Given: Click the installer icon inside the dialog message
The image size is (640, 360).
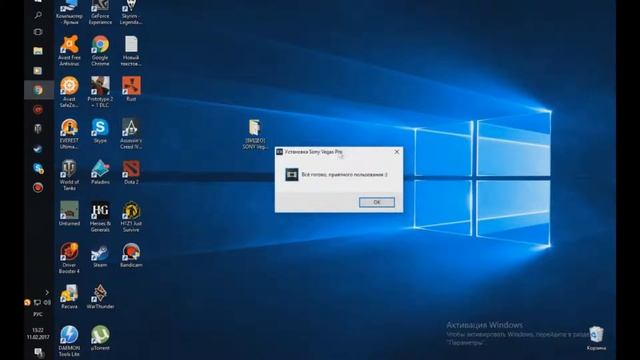Looking at the screenshot, I should 291,175.
